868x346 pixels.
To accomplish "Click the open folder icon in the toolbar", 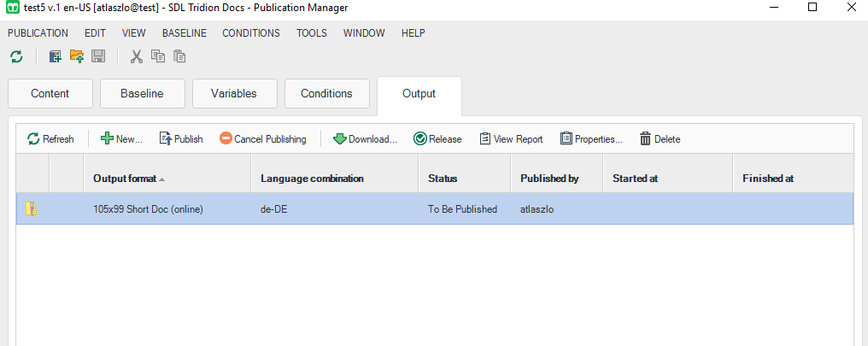I will point(77,56).
